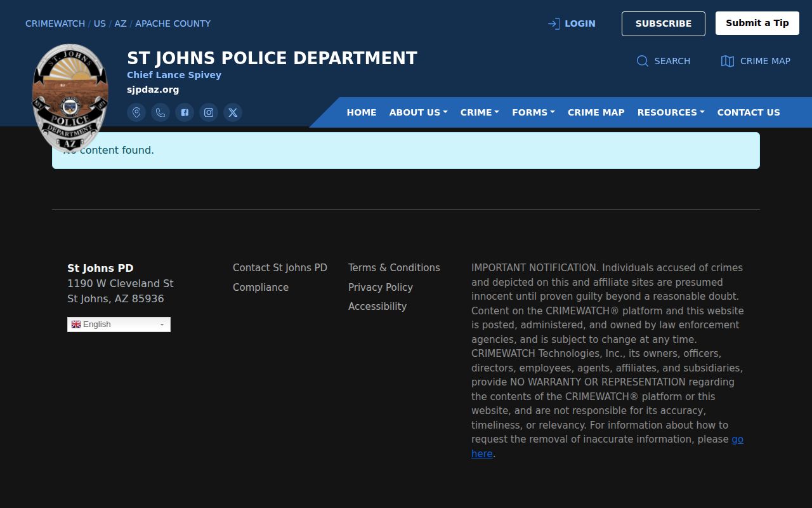Image resolution: width=812 pixels, height=508 pixels.
Task: Open the location pin icon
Action: point(136,112)
